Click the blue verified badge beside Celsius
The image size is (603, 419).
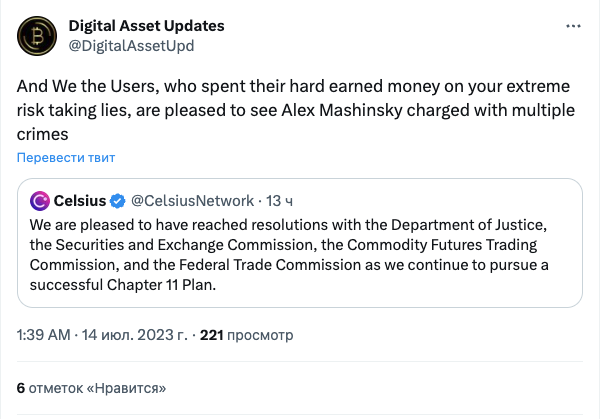(116, 201)
